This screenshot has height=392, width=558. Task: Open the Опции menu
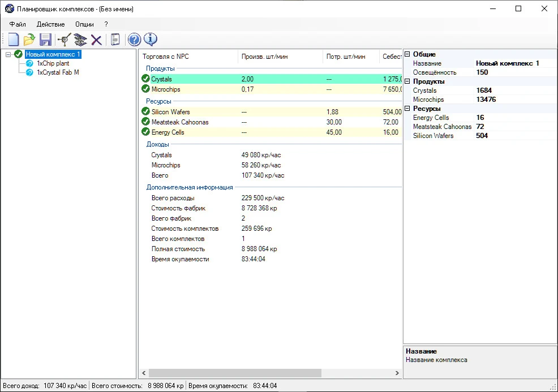[84, 24]
